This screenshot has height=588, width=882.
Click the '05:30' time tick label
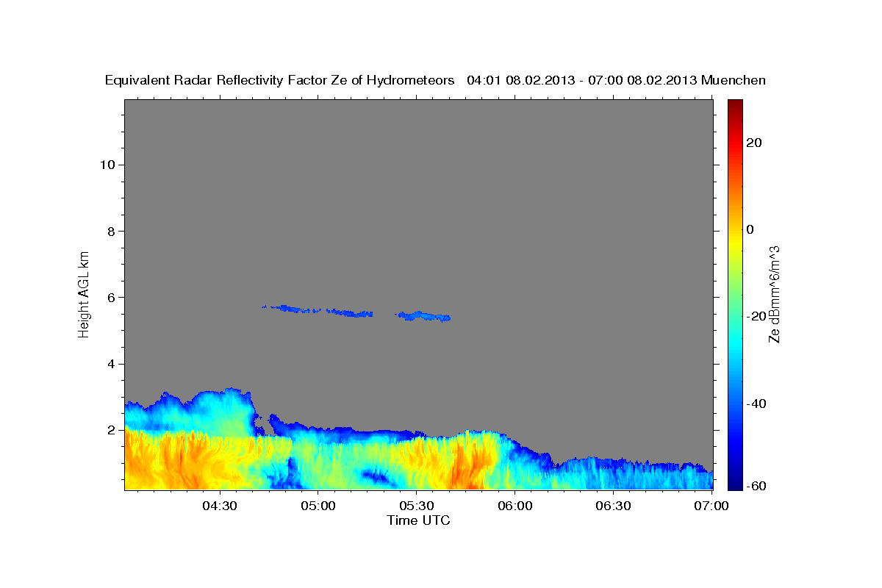tap(417, 506)
